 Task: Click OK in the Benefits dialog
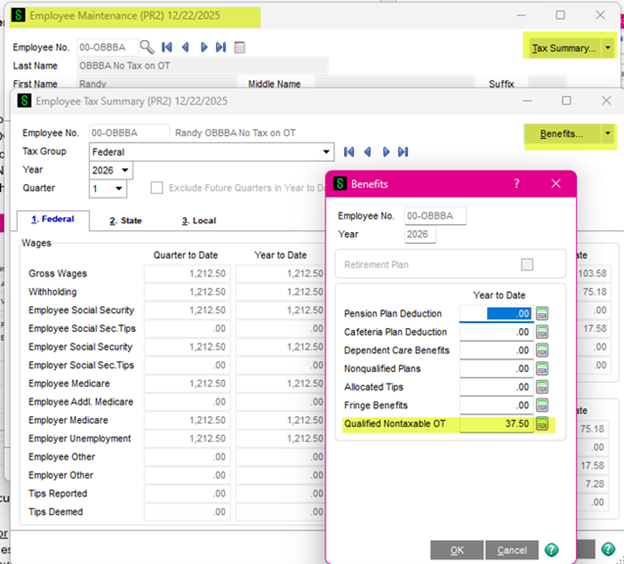click(x=457, y=550)
